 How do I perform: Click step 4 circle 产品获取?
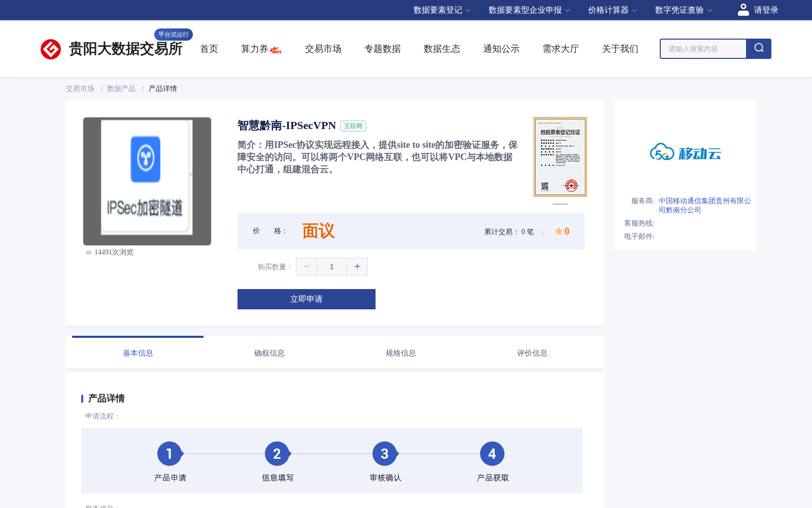492,454
